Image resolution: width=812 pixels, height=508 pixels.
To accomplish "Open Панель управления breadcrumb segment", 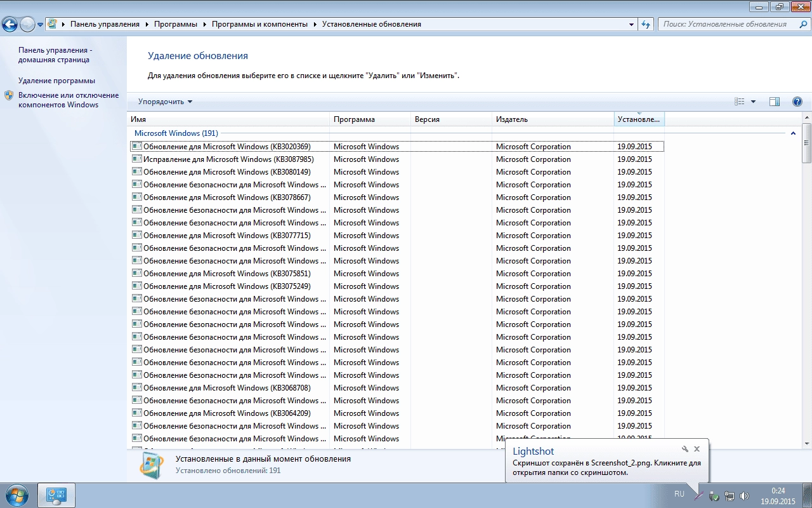I will pos(105,24).
